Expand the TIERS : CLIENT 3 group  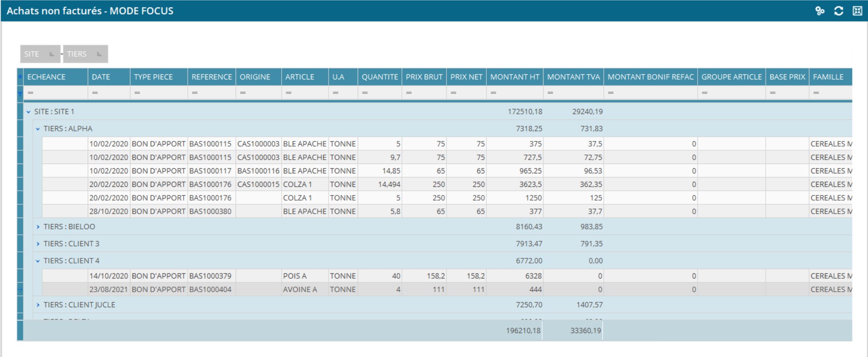38,244
